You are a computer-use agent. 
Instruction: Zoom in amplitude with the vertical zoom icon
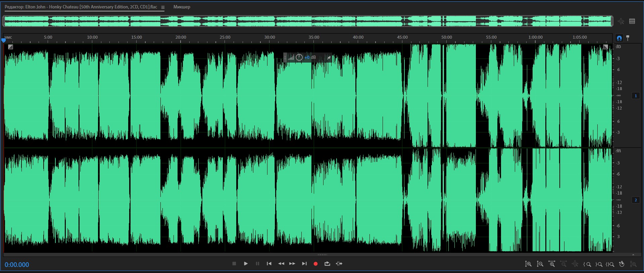coord(528,264)
